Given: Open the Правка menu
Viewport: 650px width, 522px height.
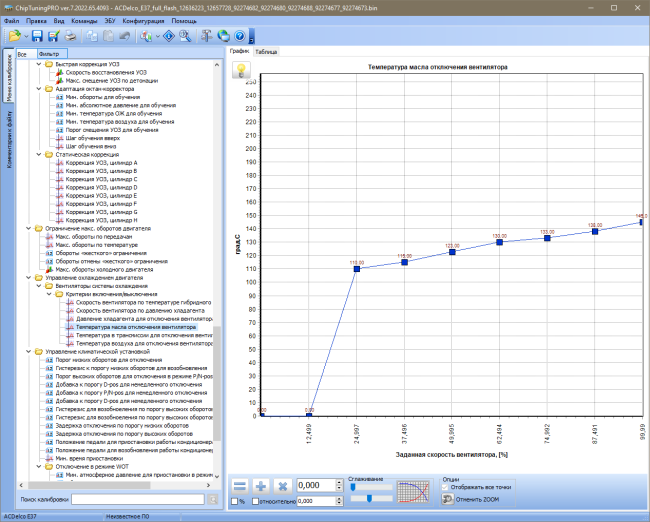Looking at the screenshot, I should (36, 21).
